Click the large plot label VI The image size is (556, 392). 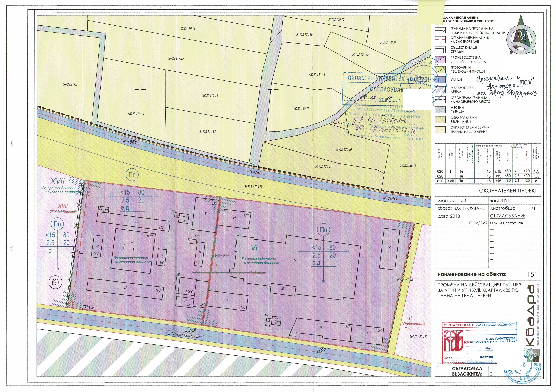(x=254, y=248)
